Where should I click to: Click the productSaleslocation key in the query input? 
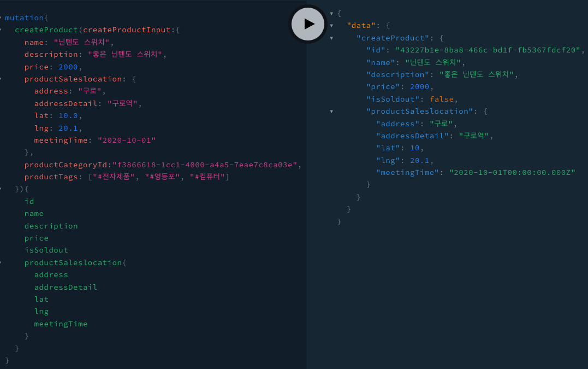[73, 79]
